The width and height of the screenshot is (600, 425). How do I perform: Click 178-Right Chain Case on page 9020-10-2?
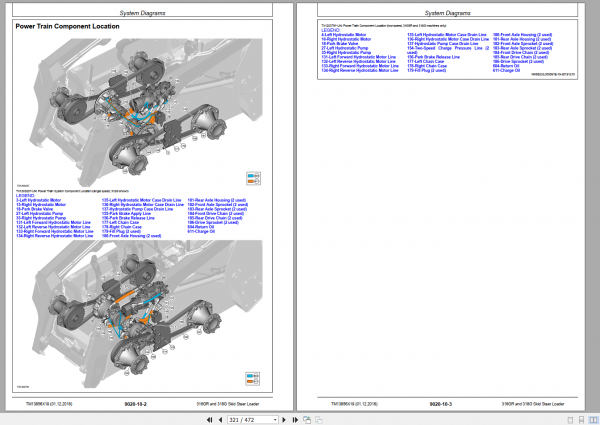pyautogui.click(x=122, y=227)
